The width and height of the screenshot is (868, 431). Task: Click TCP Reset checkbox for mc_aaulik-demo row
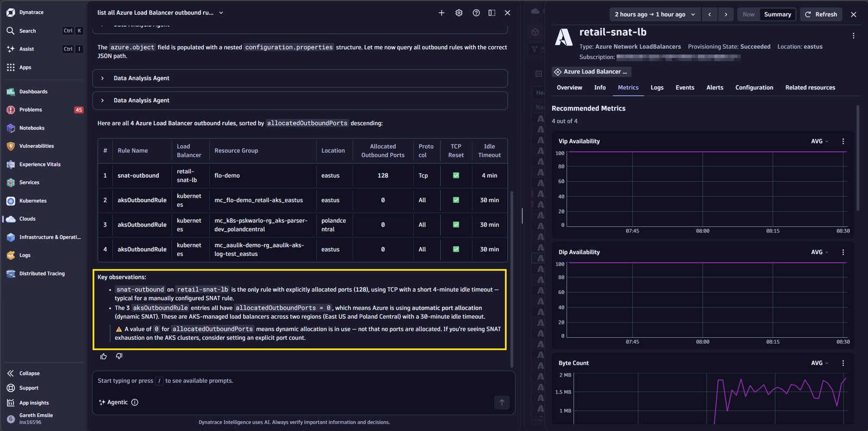[456, 249]
